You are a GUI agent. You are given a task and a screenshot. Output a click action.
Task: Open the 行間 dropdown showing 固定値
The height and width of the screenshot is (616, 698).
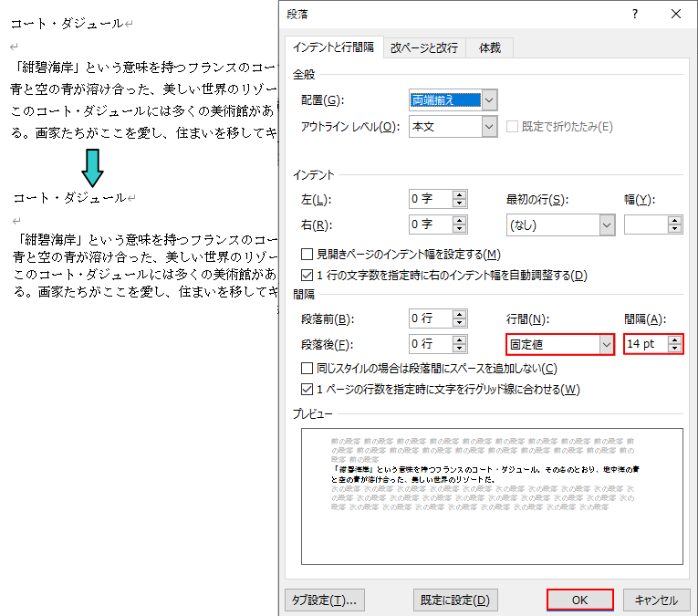click(x=606, y=344)
